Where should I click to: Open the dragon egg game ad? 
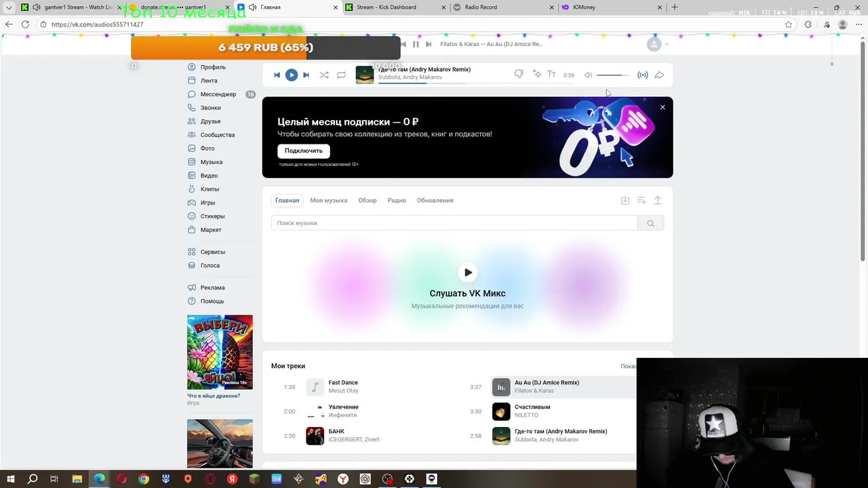tap(220, 352)
